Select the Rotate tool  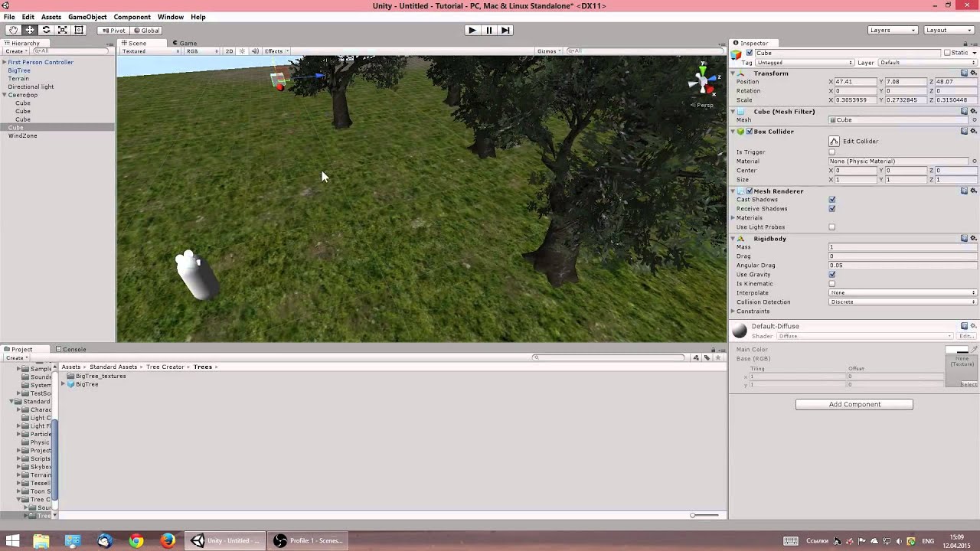click(x=46, y=30)
